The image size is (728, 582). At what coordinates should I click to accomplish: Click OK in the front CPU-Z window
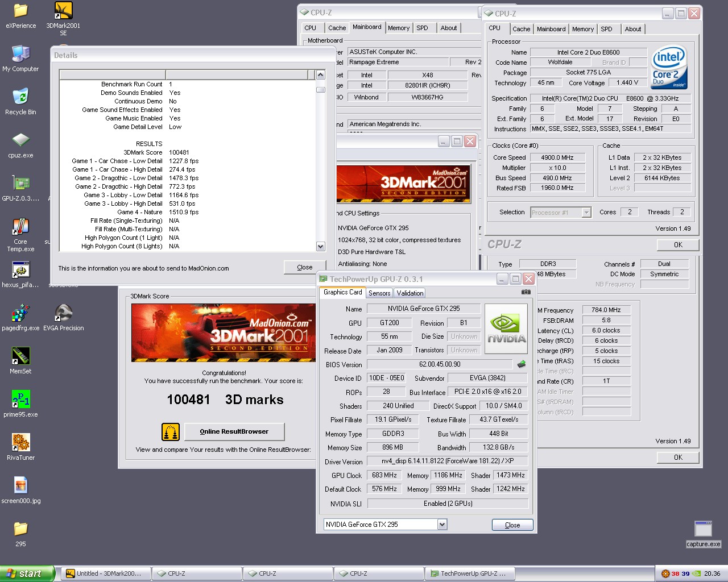click(x=678, y=245)
